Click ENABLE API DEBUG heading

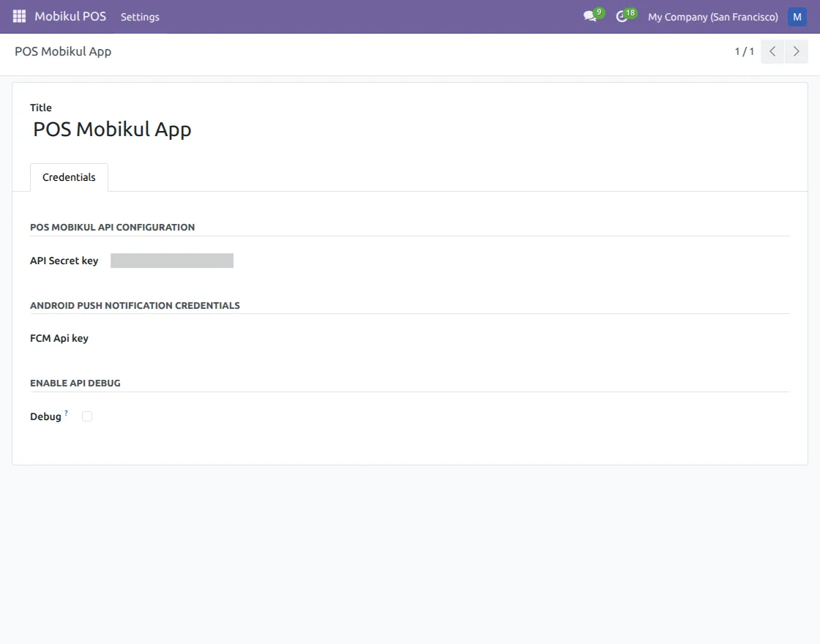(x=75, y=383)
